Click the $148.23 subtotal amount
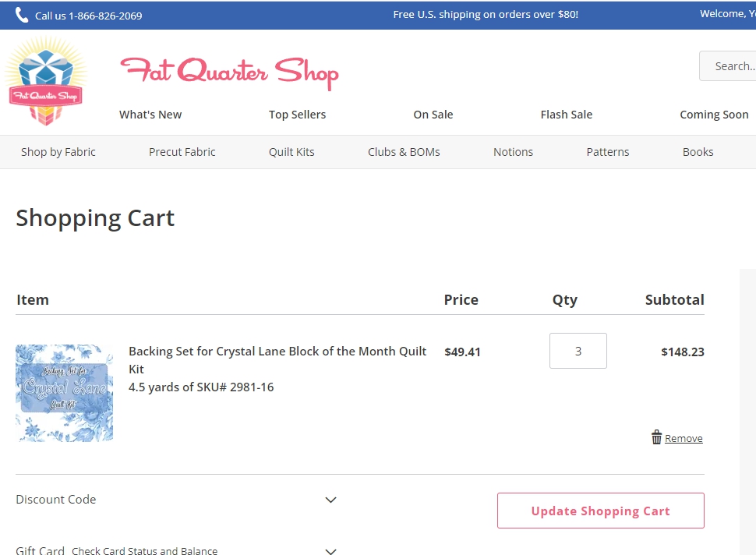Image resolution: width=756 pixels, height=555 pixels. pos(682,352)
